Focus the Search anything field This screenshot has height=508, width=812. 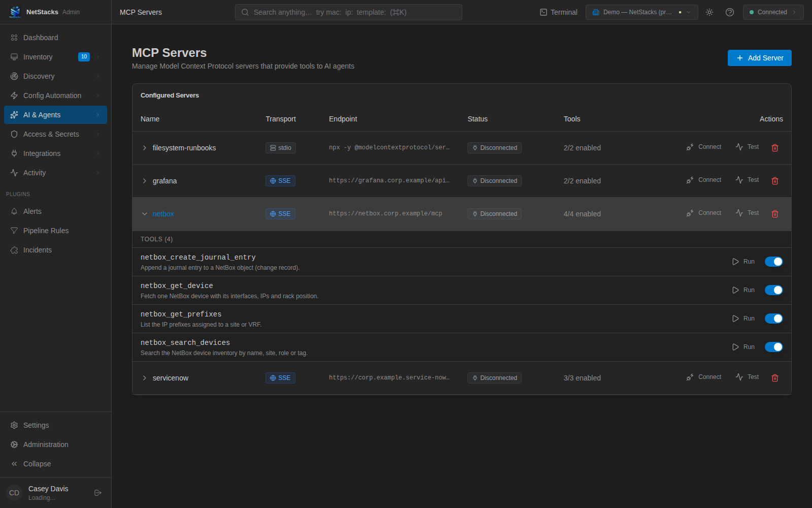348,12
